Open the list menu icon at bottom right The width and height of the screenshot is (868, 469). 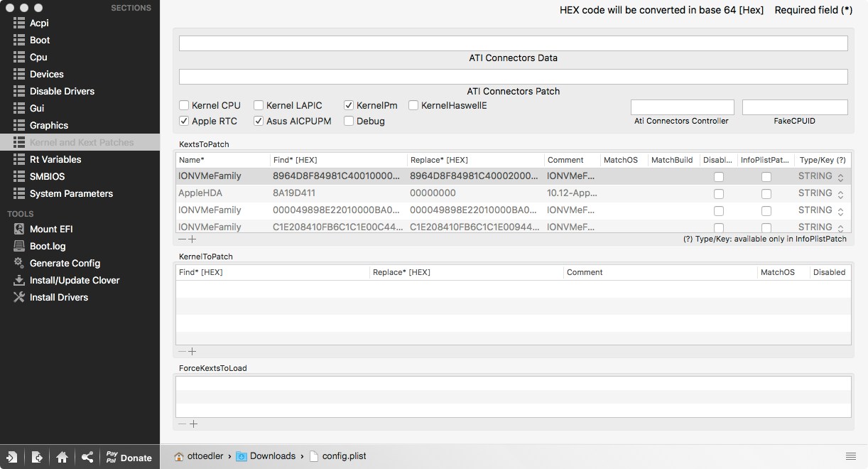coord(851,456)
